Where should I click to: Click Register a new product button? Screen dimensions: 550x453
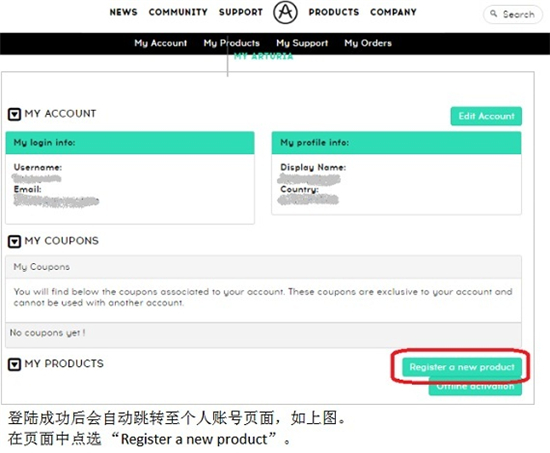click(462, 367)
